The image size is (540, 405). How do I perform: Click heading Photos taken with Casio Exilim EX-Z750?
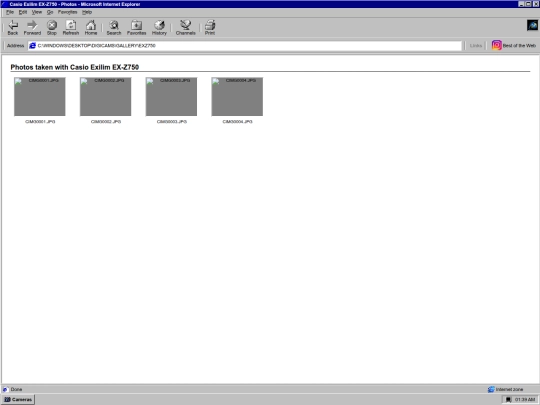click(75, 67)
